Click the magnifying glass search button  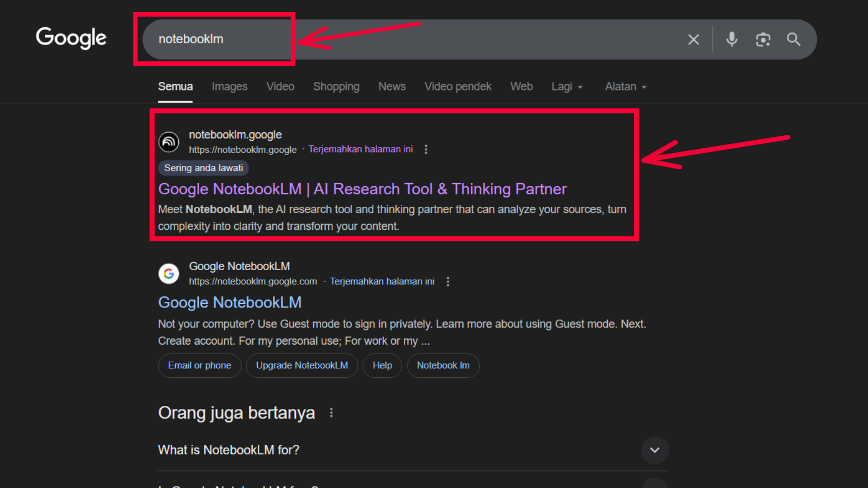(x=793, y=39)
